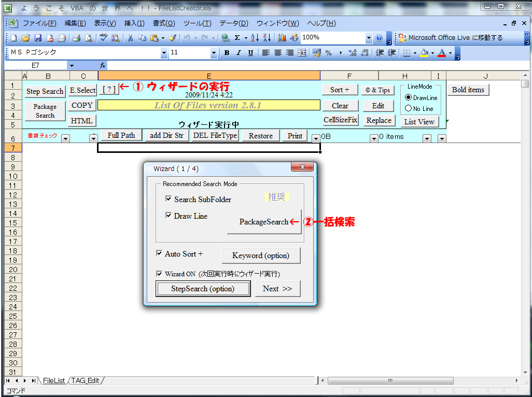
Task: Insert hyperlink with globe icon
Action: pyautogui.click(x=225, y=38)
